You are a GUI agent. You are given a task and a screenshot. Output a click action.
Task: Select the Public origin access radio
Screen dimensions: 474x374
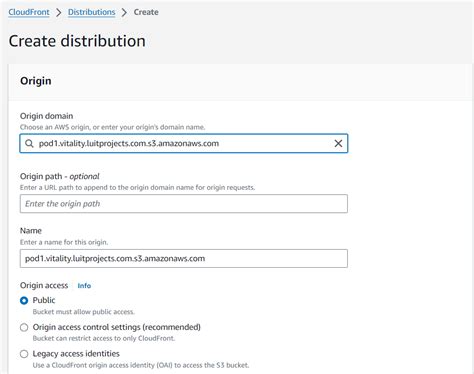pos(24,301)
